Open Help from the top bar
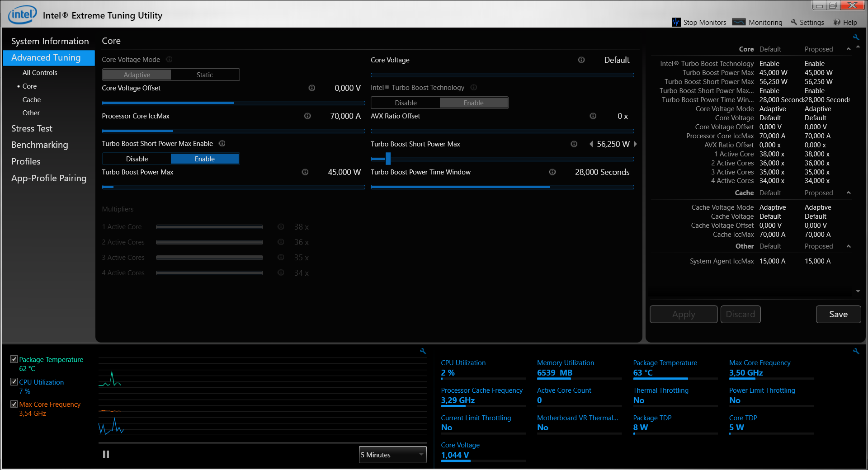The width and height of the screenshot is (868, 470). 845,22
